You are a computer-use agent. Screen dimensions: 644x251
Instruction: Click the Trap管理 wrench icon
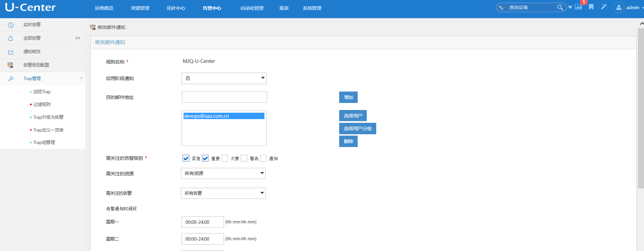tap(11, 79)
